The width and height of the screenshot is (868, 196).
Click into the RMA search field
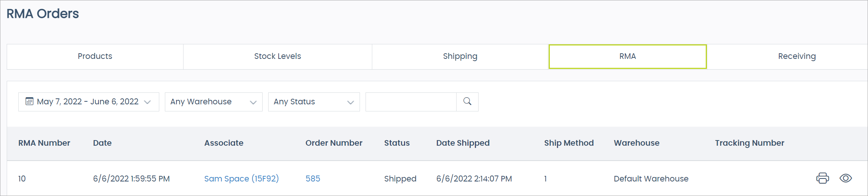point(411,102)
